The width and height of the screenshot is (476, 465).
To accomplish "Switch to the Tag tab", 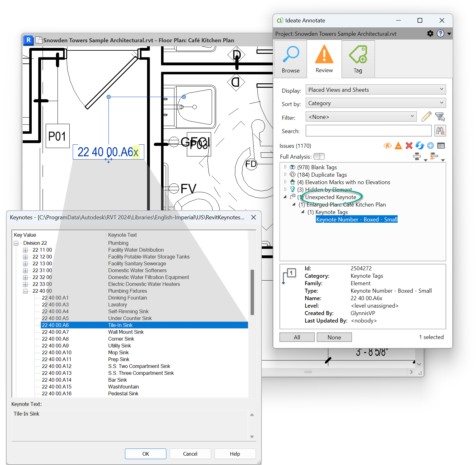I will tap(358, 59).
